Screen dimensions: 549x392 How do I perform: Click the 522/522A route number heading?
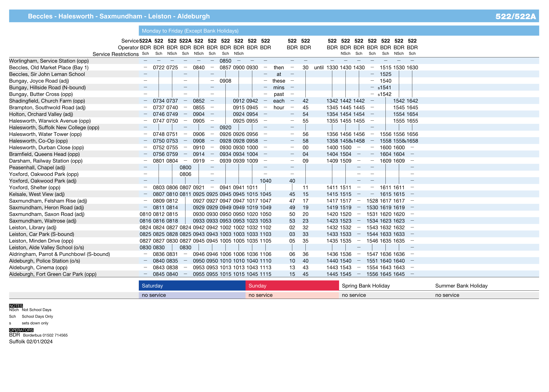click(x=515, y=16)
